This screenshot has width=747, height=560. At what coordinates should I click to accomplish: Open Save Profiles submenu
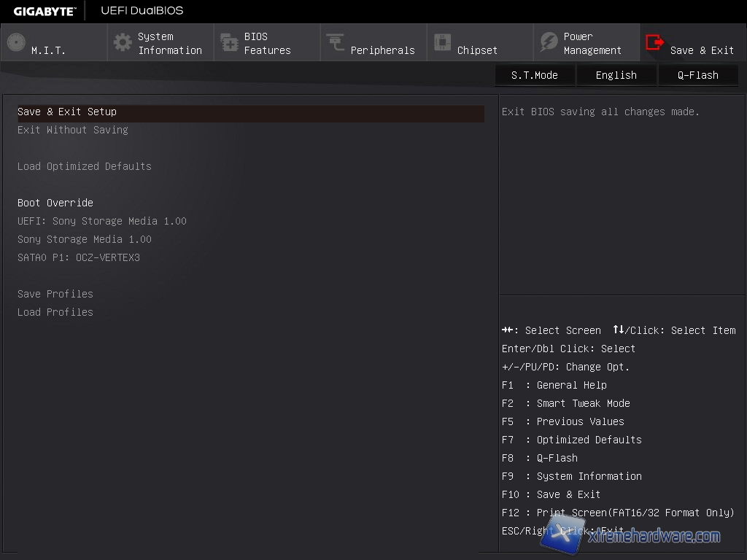tap(55, 294)
